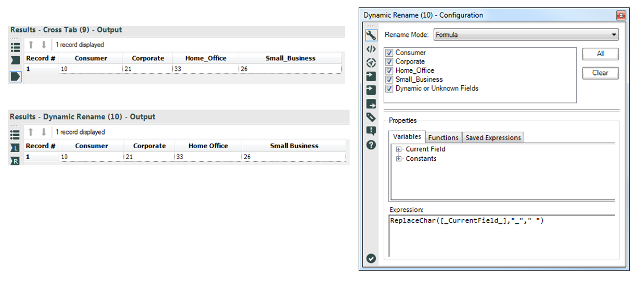Uncheck the Home_Office field checkbox
The height and width of the screenshot is (284, 644).
(x=390, y=70)
